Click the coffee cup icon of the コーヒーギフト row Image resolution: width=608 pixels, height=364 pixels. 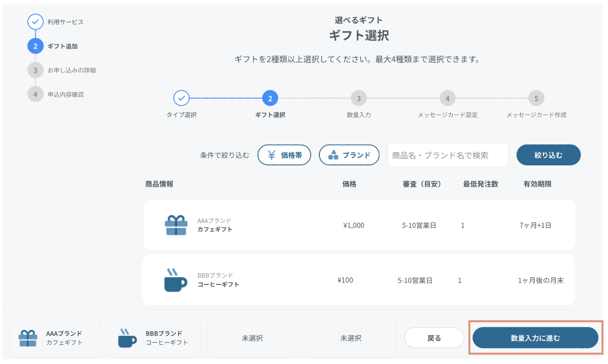tap(175, 280)
